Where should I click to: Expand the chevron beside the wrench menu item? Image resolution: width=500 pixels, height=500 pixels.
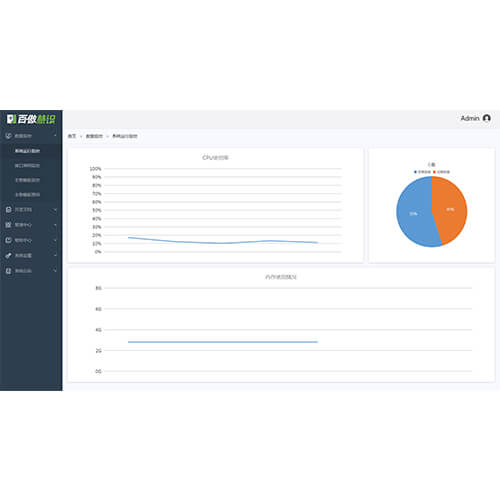(55, 255)
